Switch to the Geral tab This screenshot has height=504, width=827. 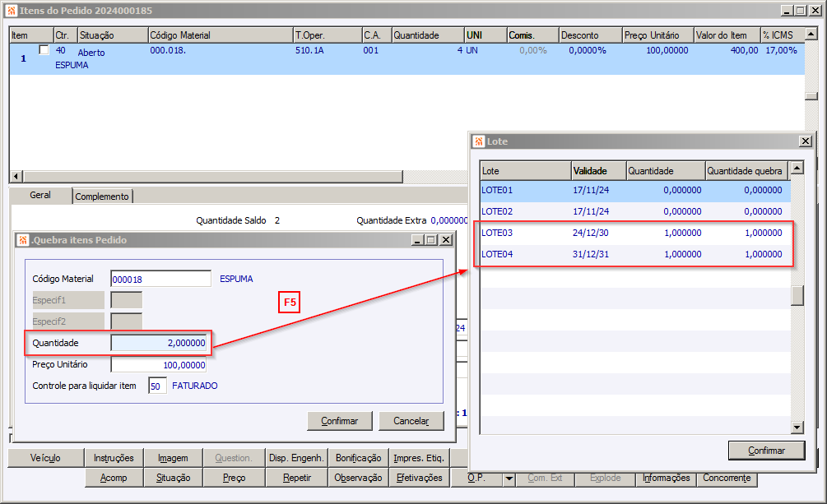(x=40, y=195)
